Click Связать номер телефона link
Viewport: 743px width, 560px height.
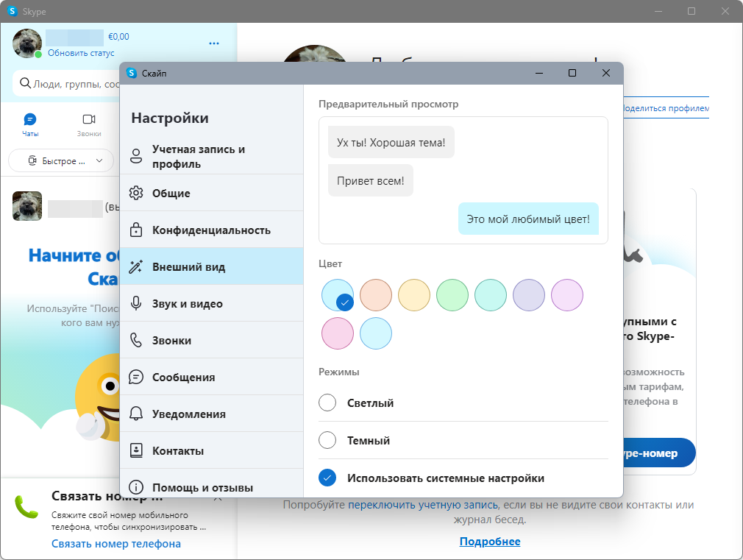[x=116, y=543]
